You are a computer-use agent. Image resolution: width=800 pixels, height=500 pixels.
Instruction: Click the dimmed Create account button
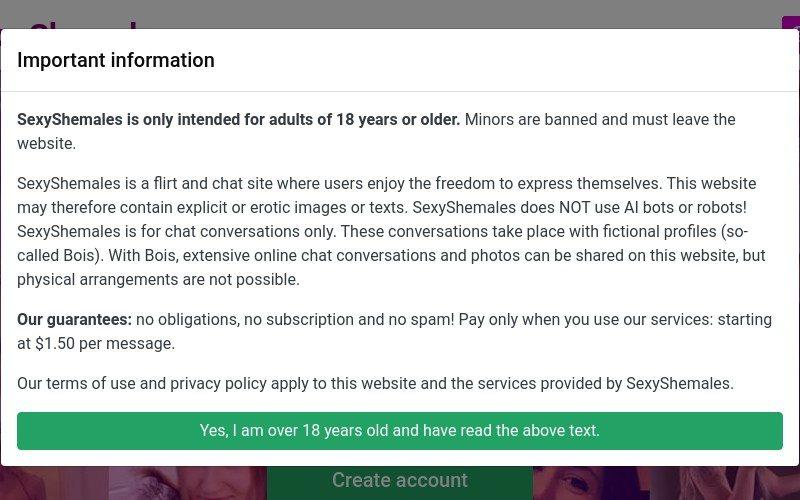pyautogui.click(x=399, y=482)
